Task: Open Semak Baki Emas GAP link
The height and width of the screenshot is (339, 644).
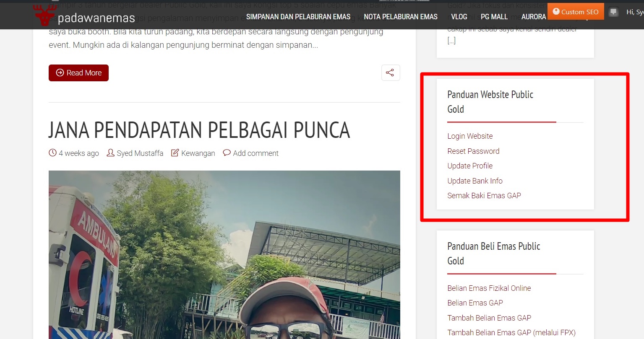Action: tap(484, 196)
